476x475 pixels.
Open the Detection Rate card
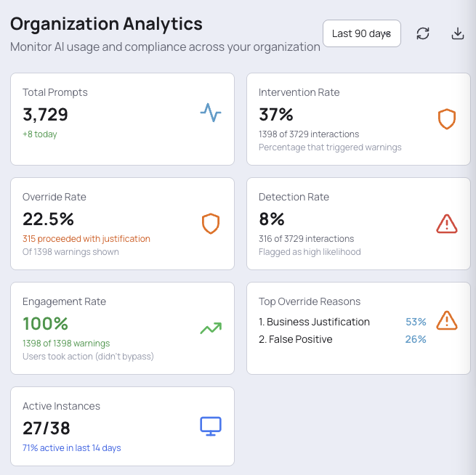click(x=358, y=224)
